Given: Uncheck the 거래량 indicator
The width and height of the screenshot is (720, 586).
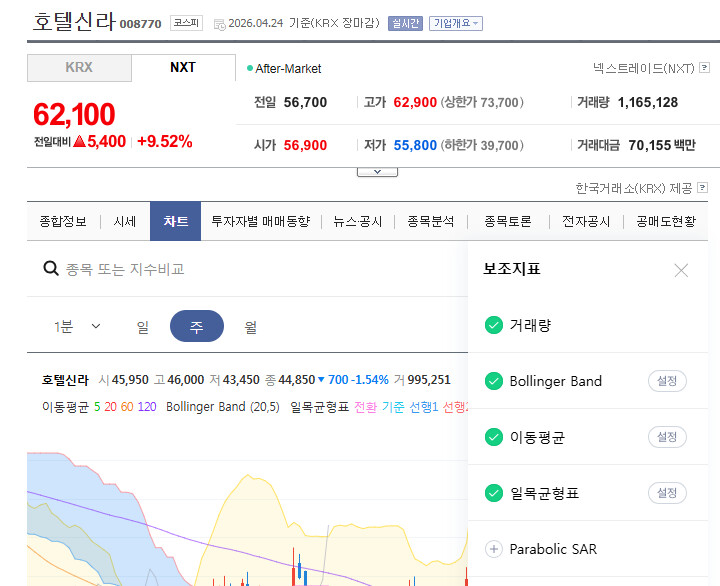Looking at the screenshot, I should click(494, 325).
